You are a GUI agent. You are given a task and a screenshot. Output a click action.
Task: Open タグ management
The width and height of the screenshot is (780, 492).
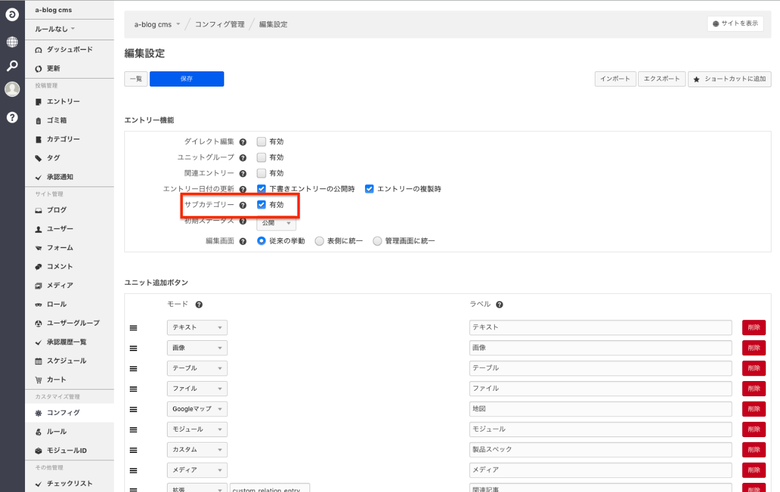(x=70, y=158)
